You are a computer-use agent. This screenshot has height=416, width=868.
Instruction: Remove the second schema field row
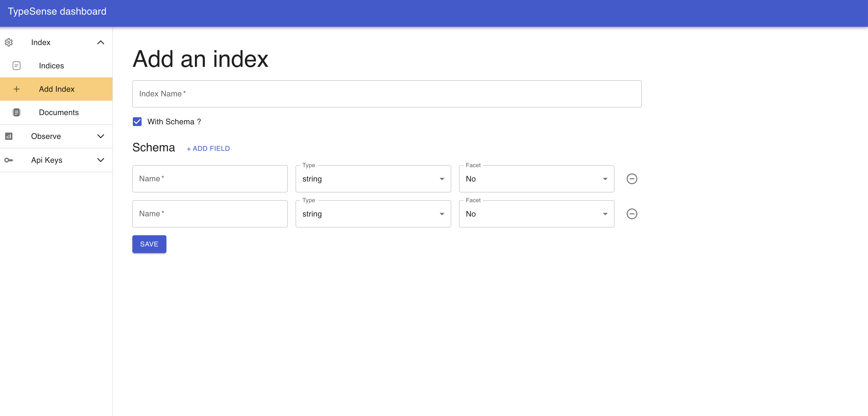click(x=632, y=214)
